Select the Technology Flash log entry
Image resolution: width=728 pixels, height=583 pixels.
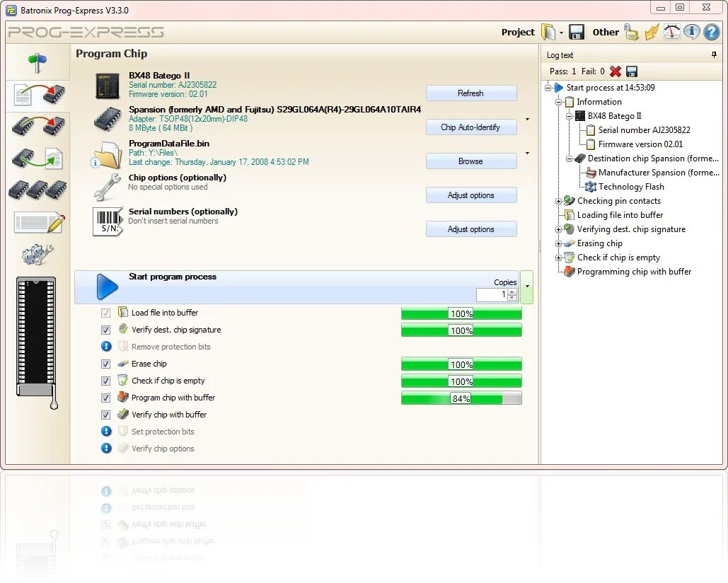click(631, 187)
